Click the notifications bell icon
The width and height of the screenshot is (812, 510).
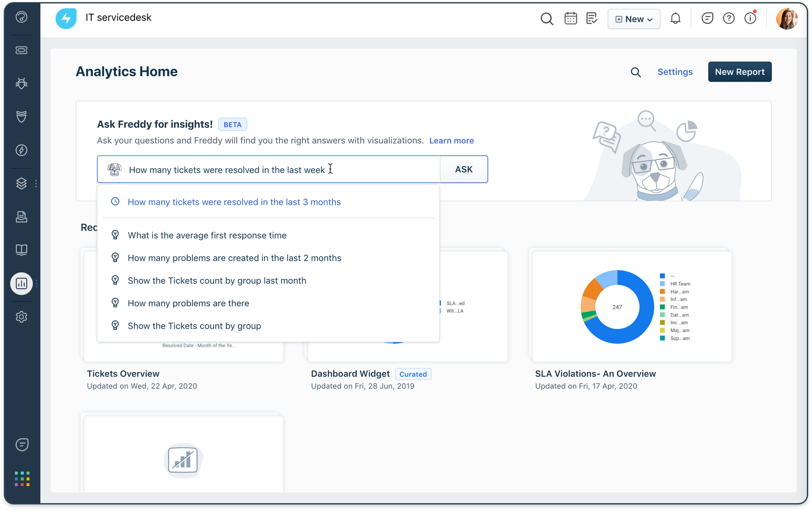pos(675,19)
